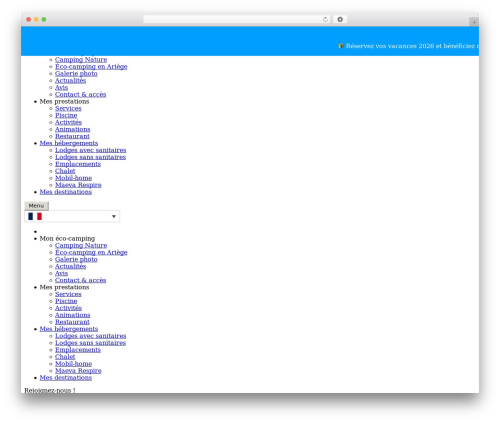Open Mes destinations link below the language selector
Viewport: 500px width, 423px height.
tap(66, 378)
